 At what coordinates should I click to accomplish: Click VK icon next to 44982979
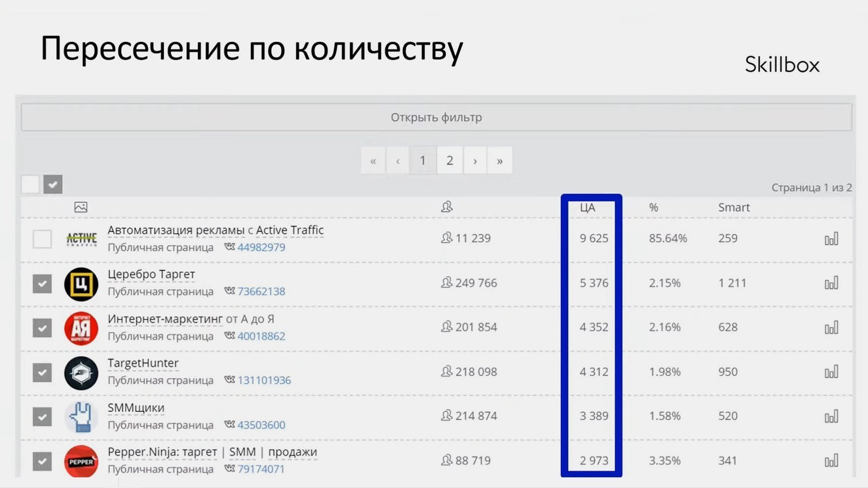229,247
